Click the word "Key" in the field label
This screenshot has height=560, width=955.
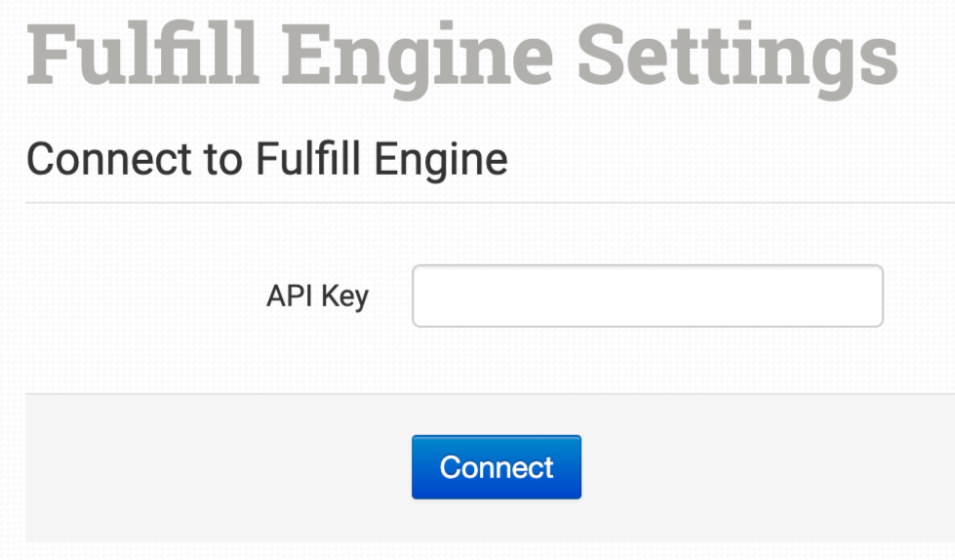(344, 296)
